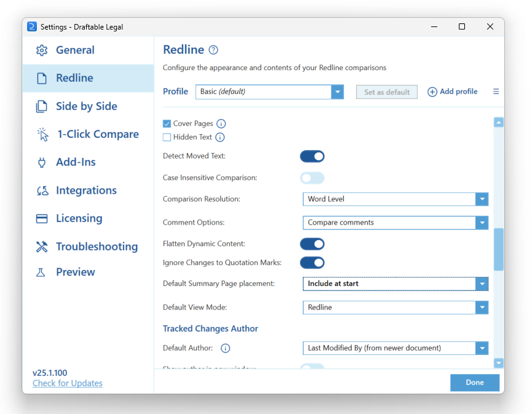
Task: Switch to the General settings tab
Action: click(88, 50)
